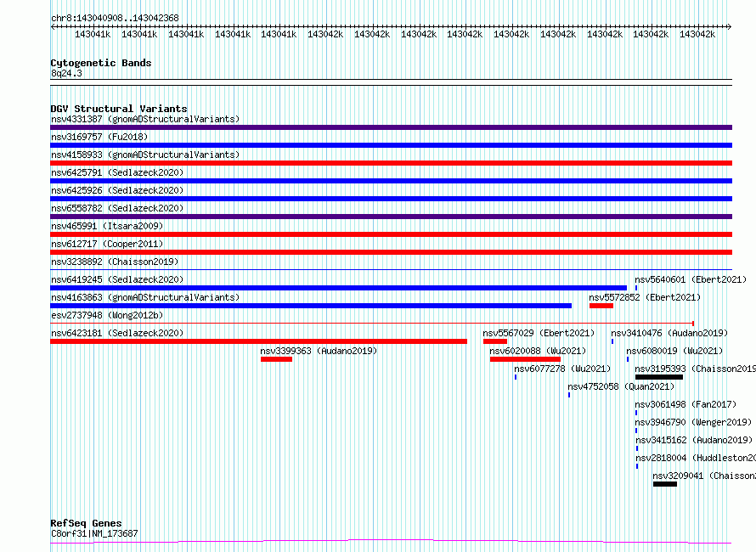Click the red bar for nsv6020088 (Wu2021)

coord(525,359)
